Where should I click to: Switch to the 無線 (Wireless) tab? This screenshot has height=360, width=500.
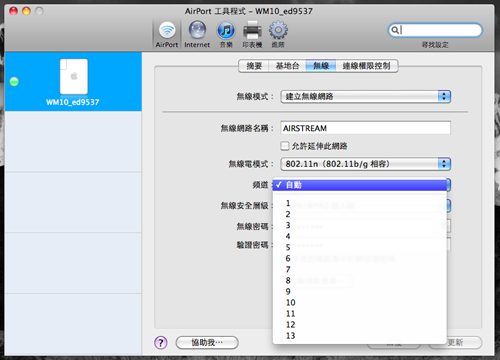[x=321, y=66]
